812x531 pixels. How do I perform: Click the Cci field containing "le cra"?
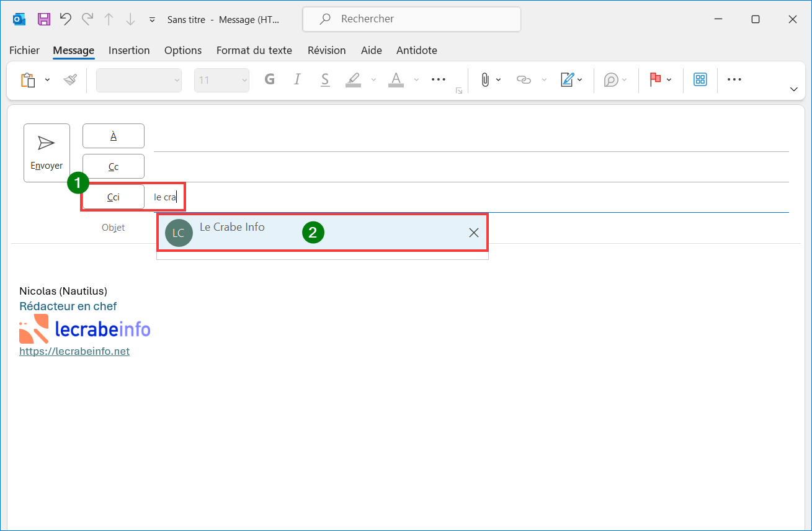[x=471, y=197]
